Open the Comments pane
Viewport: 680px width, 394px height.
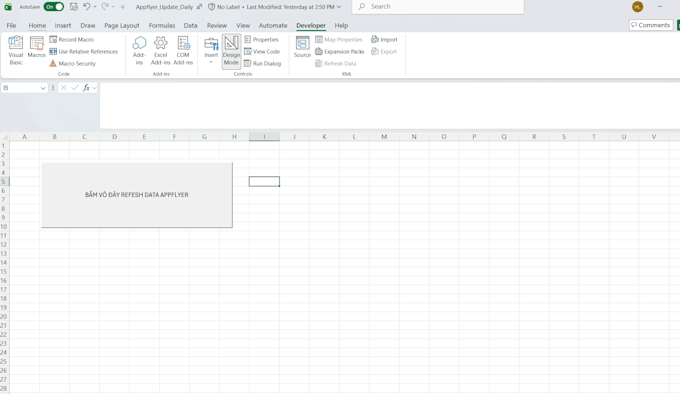coord(651,25)
